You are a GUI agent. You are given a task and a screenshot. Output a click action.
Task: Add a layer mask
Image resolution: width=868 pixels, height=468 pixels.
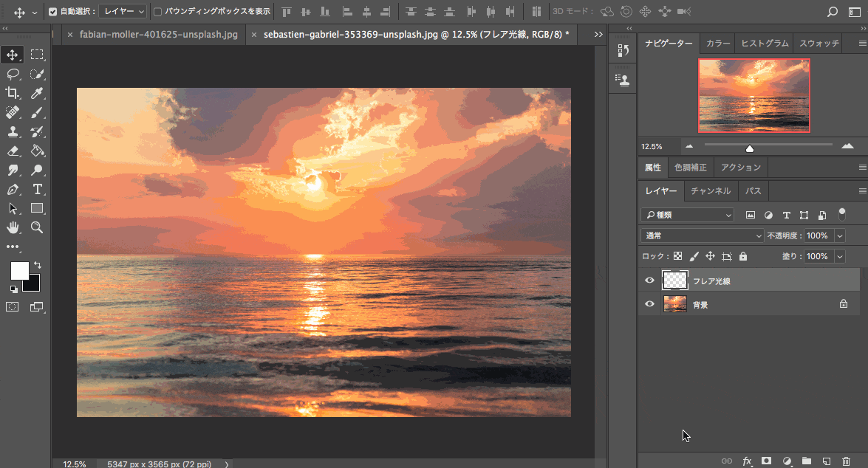(767, 461)
